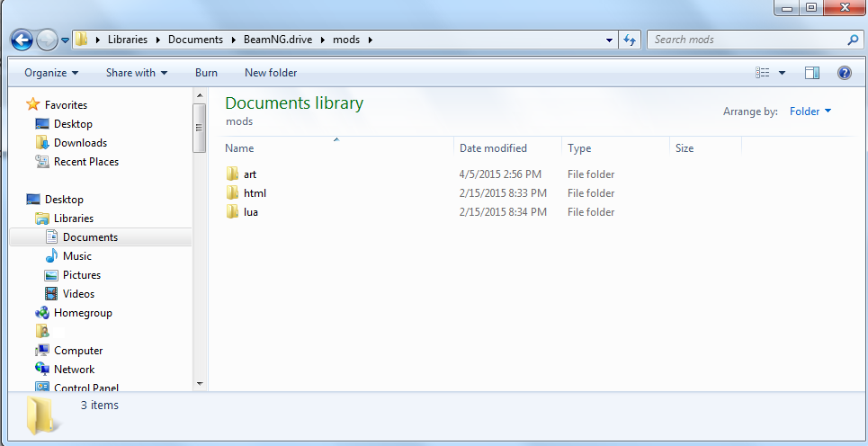
Task: Click the navigation pane scrollbar down arrow
Action: pyautogui.click(x=200, y=384)
